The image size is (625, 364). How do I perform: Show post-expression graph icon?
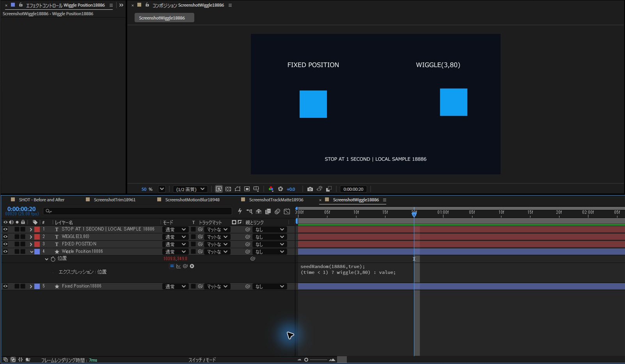[x=179, y=266]
